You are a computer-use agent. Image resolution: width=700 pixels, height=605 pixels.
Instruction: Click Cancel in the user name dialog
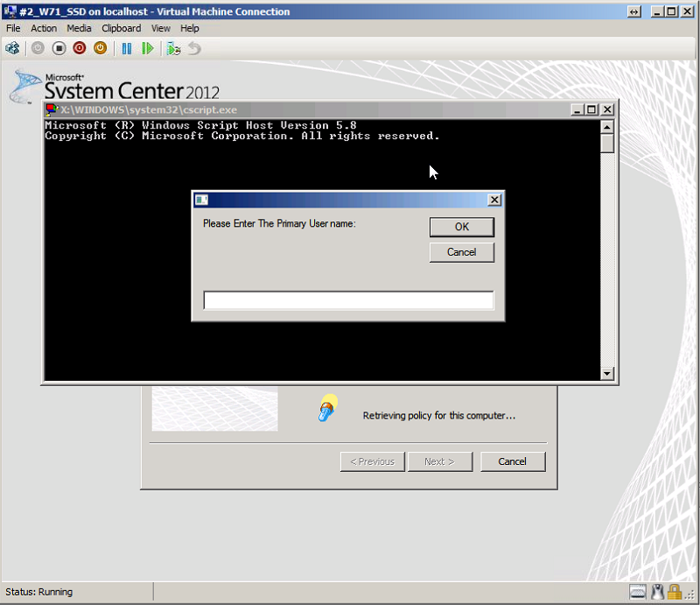(x=462, y=252)
